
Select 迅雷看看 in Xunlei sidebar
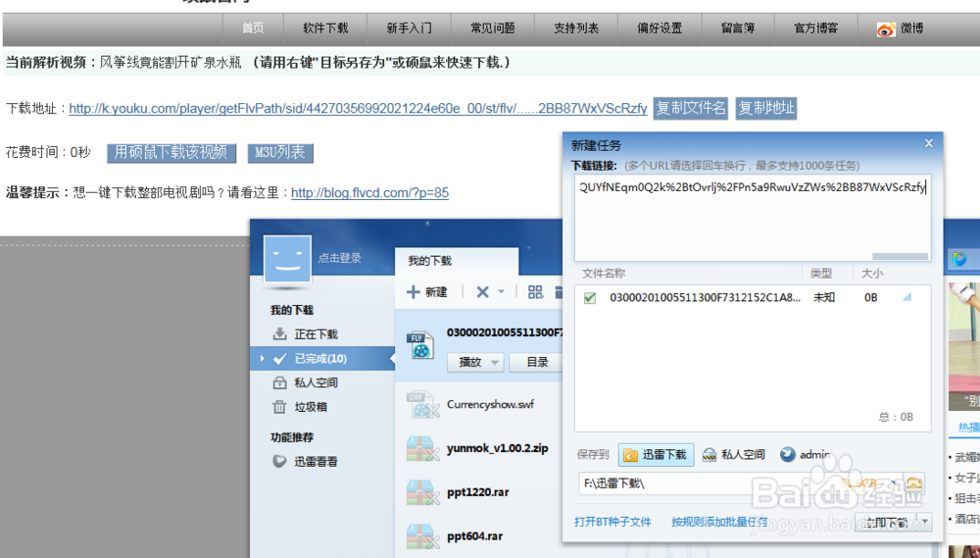point(316,462)
